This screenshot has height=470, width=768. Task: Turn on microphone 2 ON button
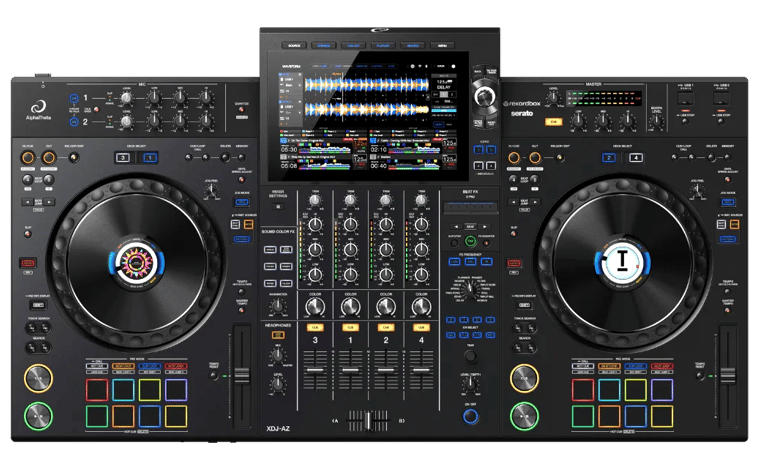click(74, 121)
